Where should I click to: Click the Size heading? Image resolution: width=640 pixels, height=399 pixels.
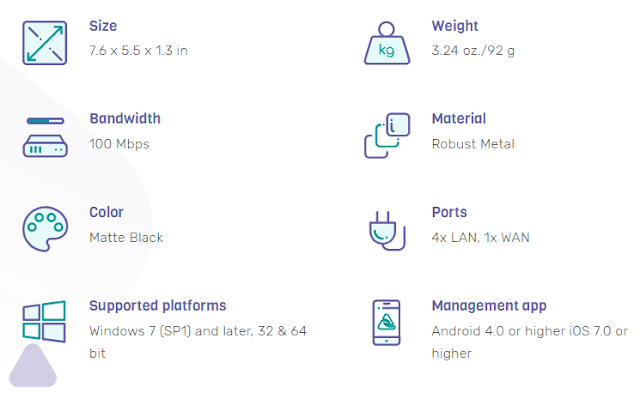(x=103, y=26)
